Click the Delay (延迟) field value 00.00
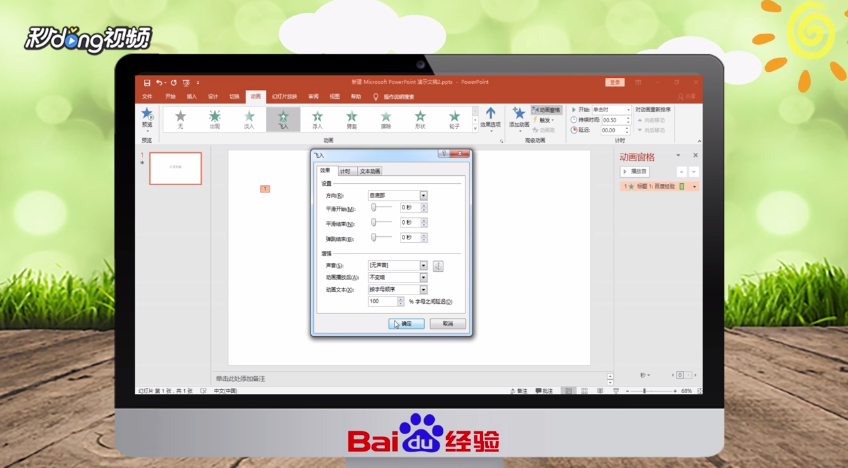Screen dimensions: 848x468 click(613, 130)
